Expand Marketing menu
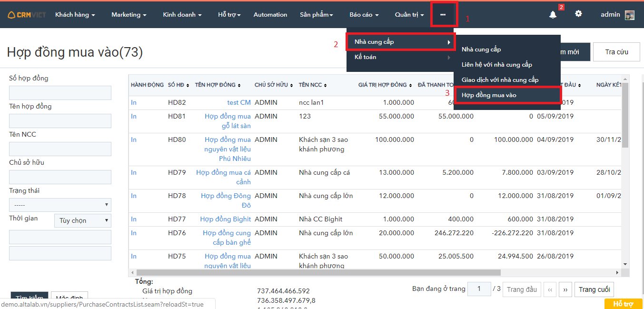 click(x=129, y=15)
